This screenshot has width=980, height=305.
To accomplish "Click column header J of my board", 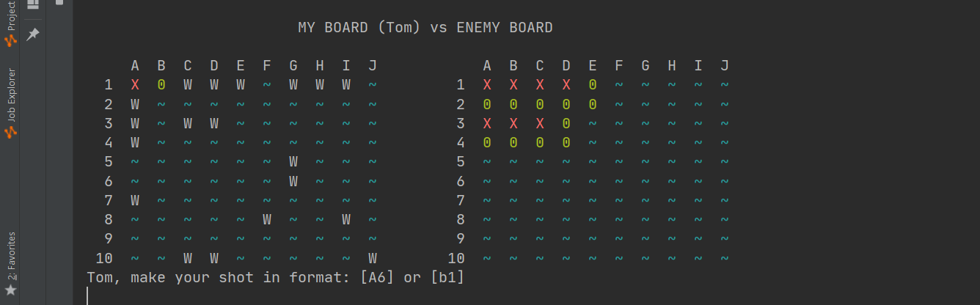I will click(x=373, y=66).
